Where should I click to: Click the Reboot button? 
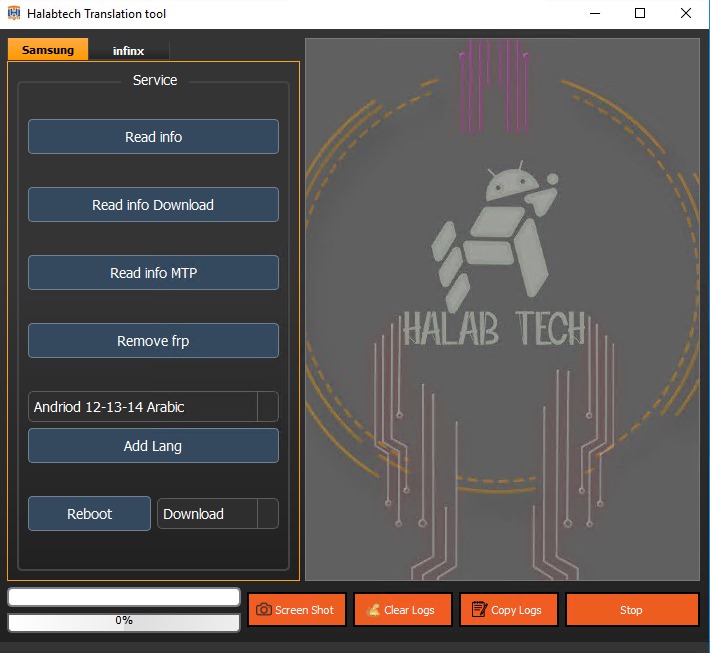[89, 513]
